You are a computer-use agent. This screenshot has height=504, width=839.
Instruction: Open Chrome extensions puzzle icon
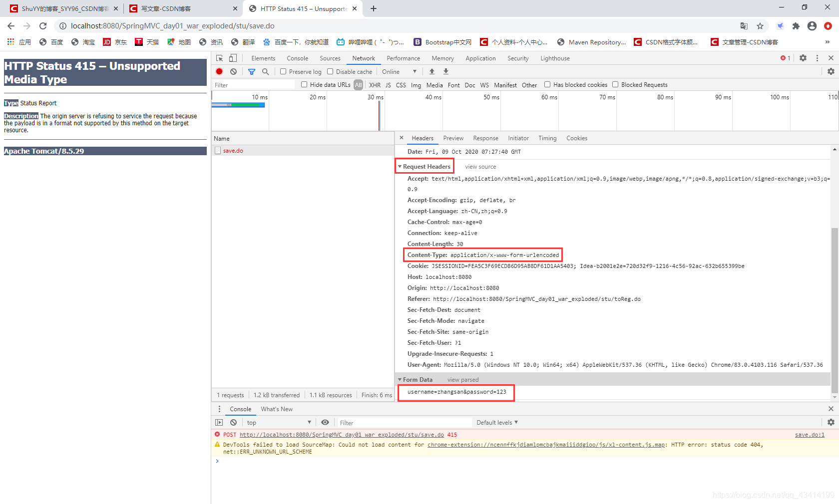pos(796,26)
